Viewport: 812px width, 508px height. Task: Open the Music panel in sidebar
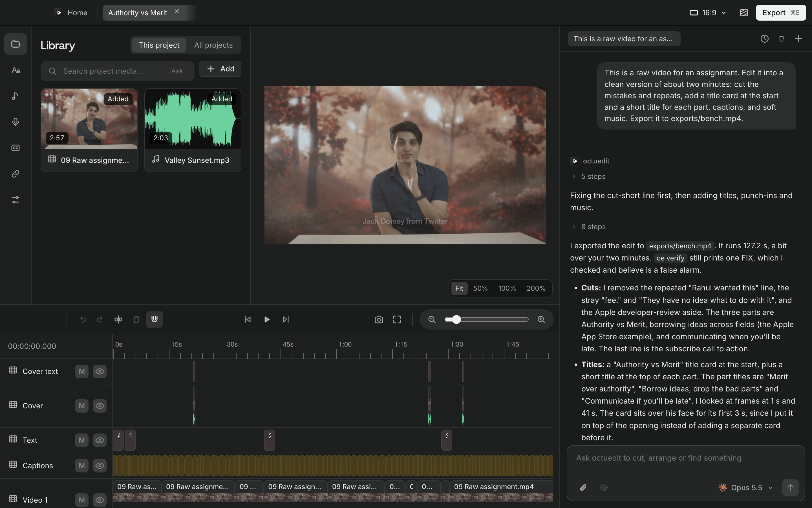16,96
